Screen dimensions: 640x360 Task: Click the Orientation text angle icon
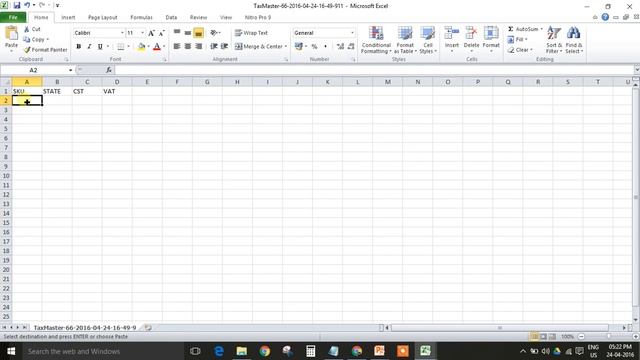214,33
